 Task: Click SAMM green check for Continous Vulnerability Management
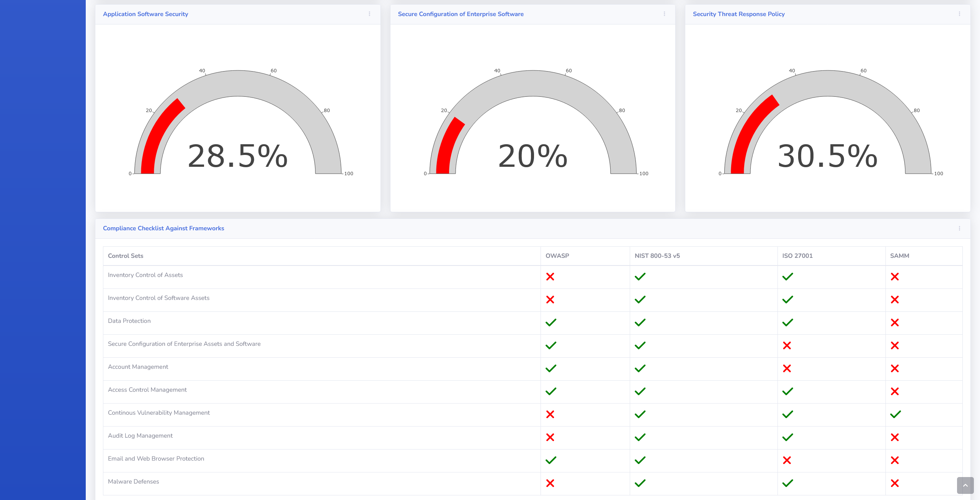[x=895, y=414]
